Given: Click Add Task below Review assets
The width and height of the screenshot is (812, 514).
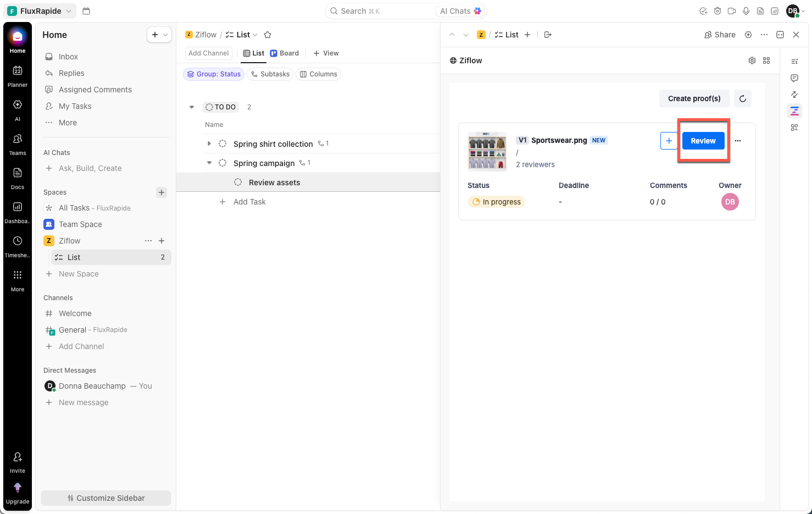Looking at the screenshot, I should pos(249,202).
